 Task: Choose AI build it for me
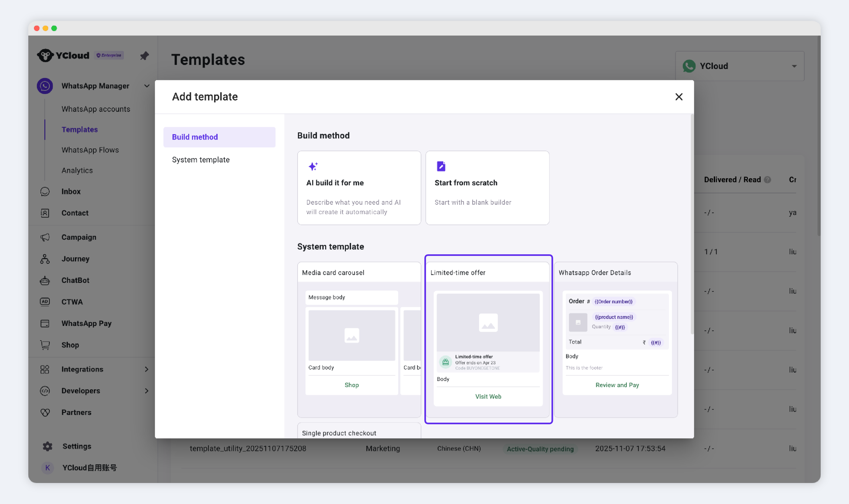point(359,188)
